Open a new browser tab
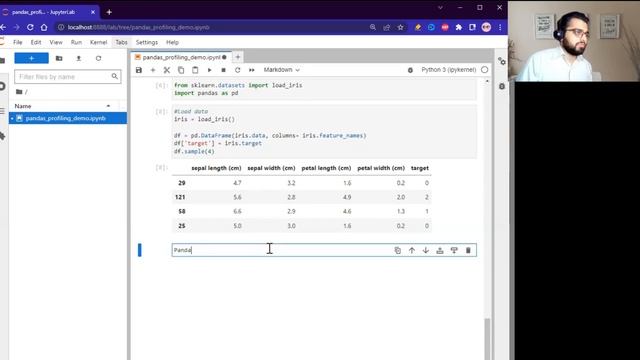 coord(109,12)
